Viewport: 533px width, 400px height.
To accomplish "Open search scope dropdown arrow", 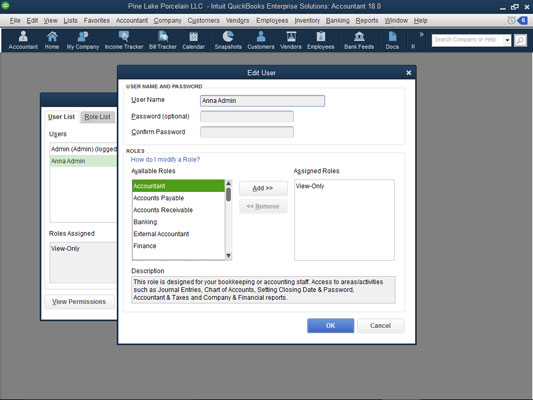I will (x=507, y=40).
